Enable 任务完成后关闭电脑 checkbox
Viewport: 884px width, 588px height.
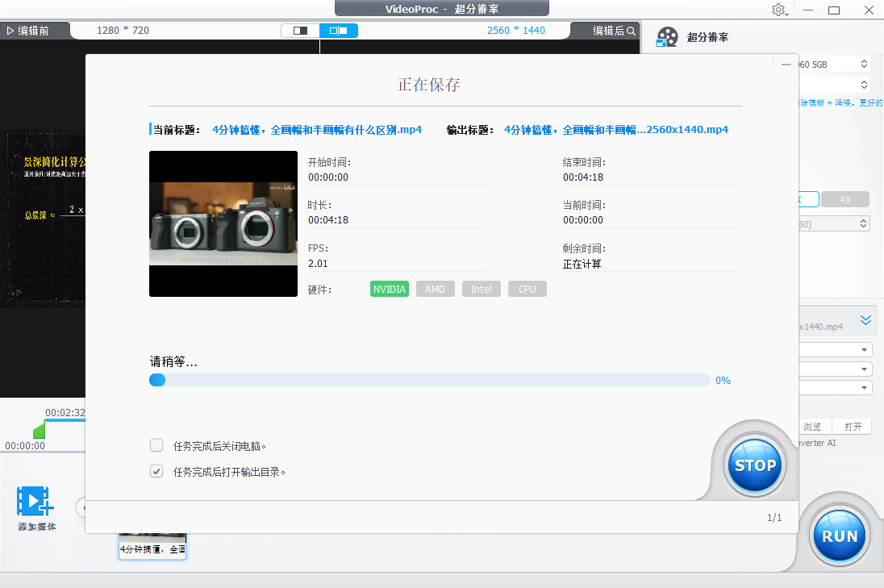(156, 444)
